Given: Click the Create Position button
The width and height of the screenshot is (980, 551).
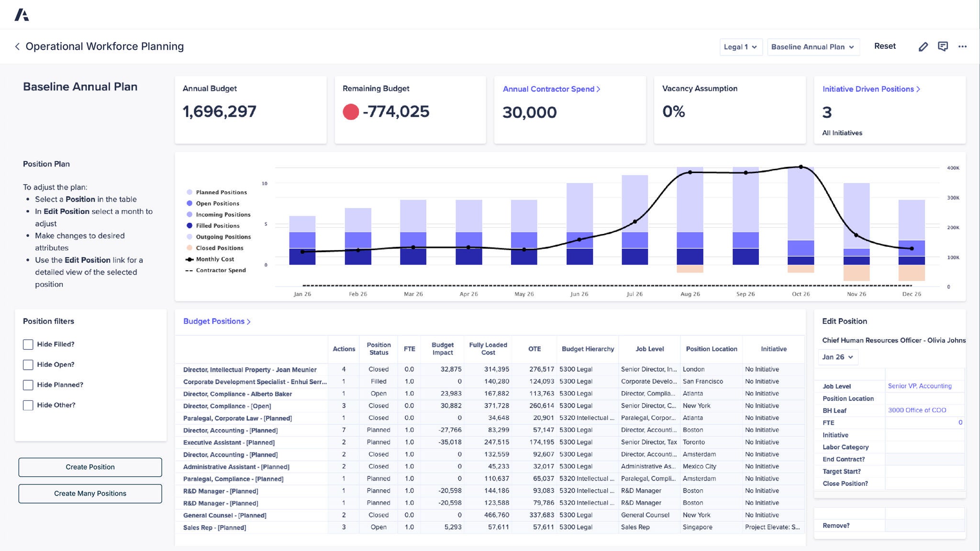Looking at the screenshot, I should click(90, 467).
